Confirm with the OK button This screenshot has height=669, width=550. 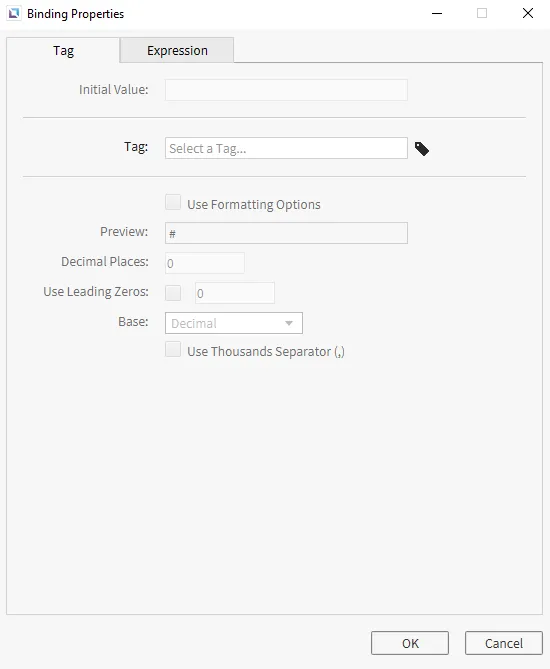point(410,643)
